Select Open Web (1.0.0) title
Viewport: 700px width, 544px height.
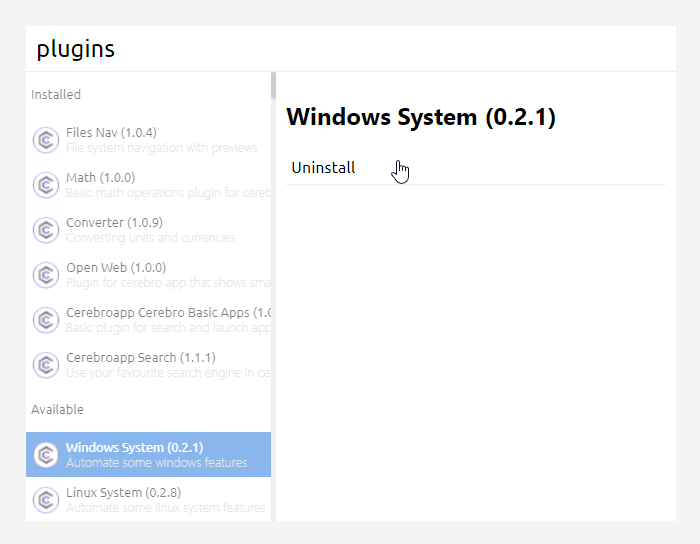coord(116,268)
